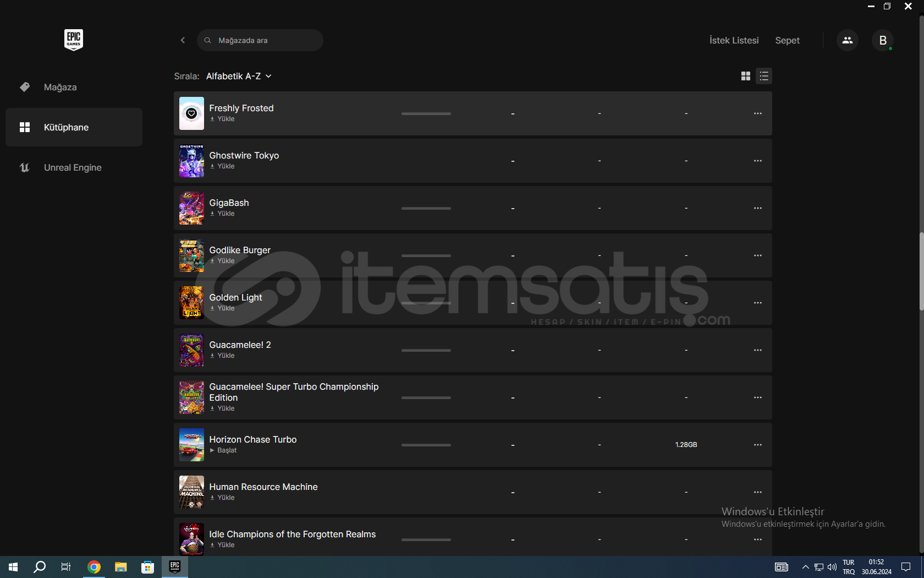
Task: Click Freshly Frosted thumbnail
Action: [x=191, y=113]
